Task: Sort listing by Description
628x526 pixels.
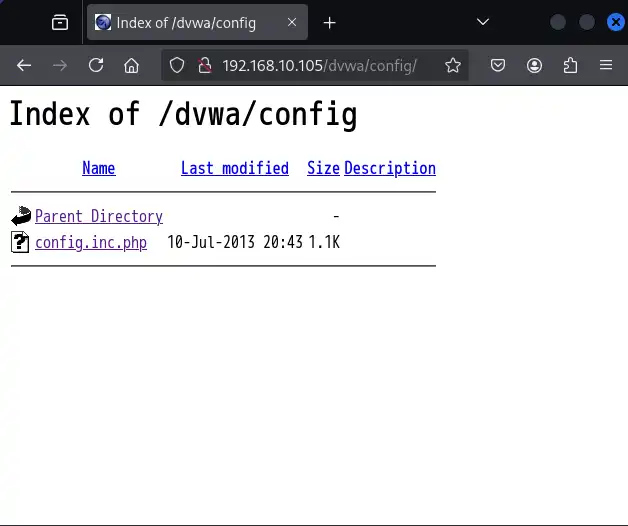Action: [x=390, y=168]
